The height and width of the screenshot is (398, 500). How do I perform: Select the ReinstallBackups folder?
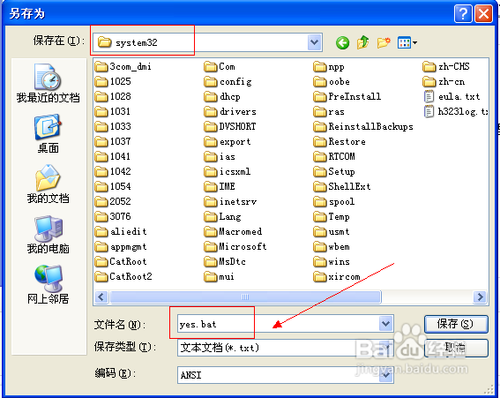point(363,127)
